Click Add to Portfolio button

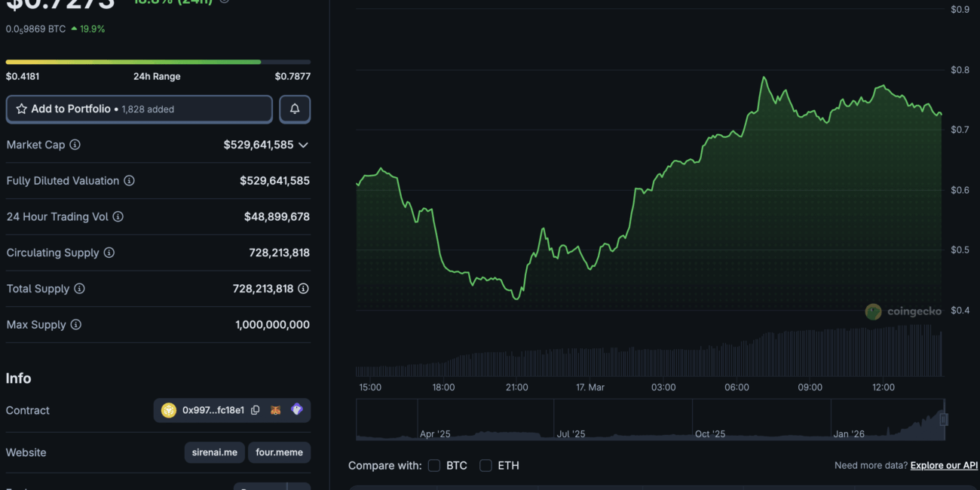coord(139,109)
